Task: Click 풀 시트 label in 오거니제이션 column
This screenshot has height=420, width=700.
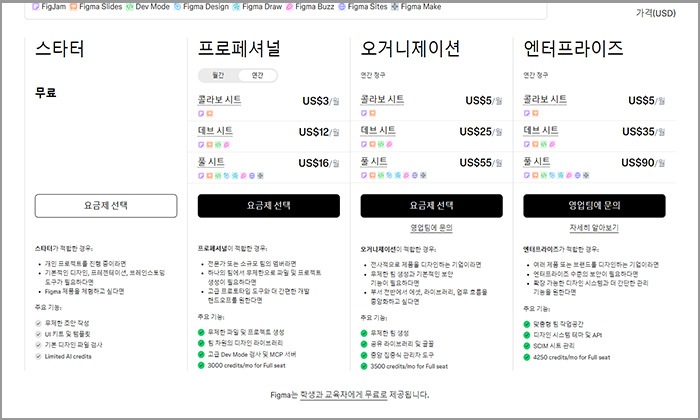Action: click(374, 162)
